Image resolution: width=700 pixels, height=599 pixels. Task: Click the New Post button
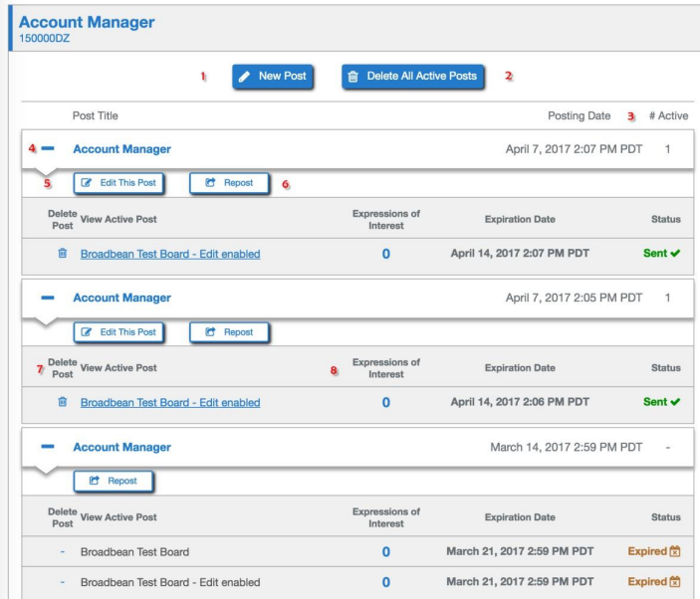tap(272, 77)
